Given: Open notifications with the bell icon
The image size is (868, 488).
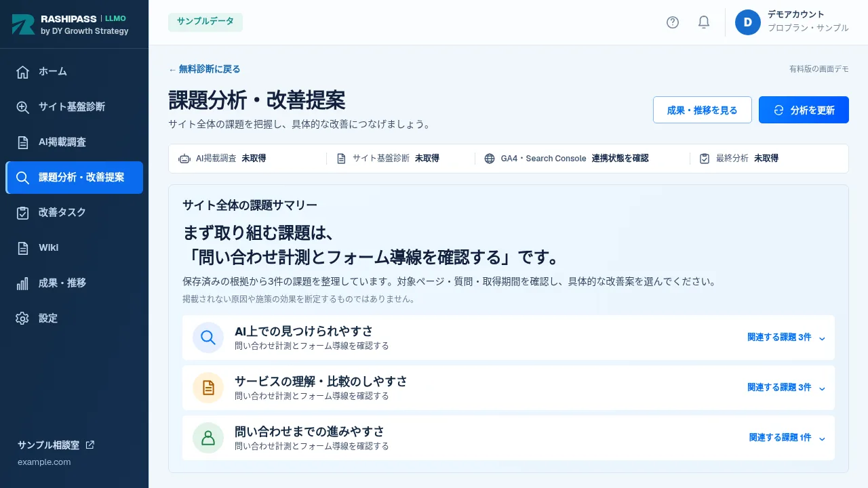Looking at the screenshot, I should click(x=704, y=22).
